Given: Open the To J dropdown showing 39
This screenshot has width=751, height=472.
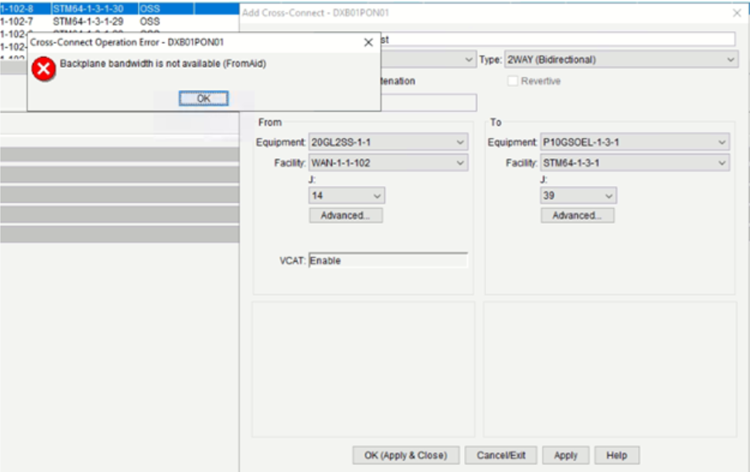Looking at the screenshot, I should [578, 197].
